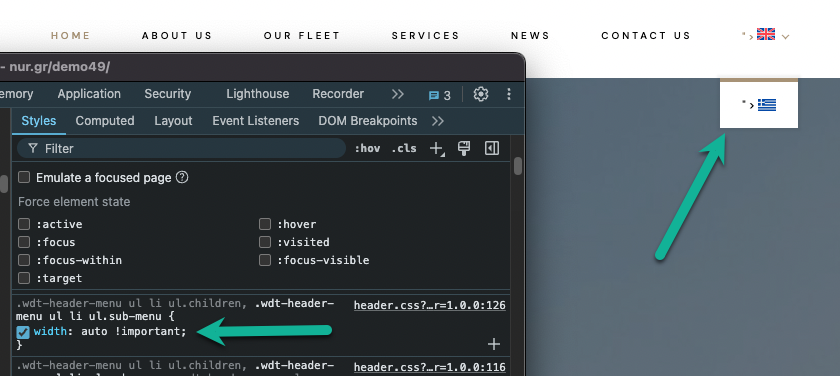The image size is (840, 376).
Task: Go to the HOME page link
Action: click(x=71, y=36)
